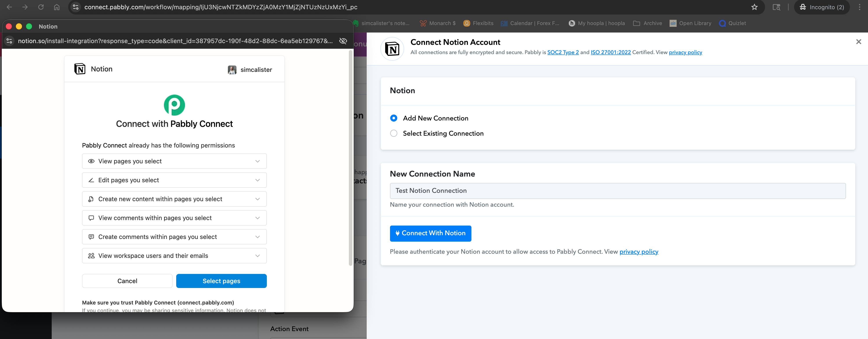The image size is (868, 339).
Task: Click the eye-slash tracking icon in popup URL bar
Action: pyautogui.click(x=343, y=41)
